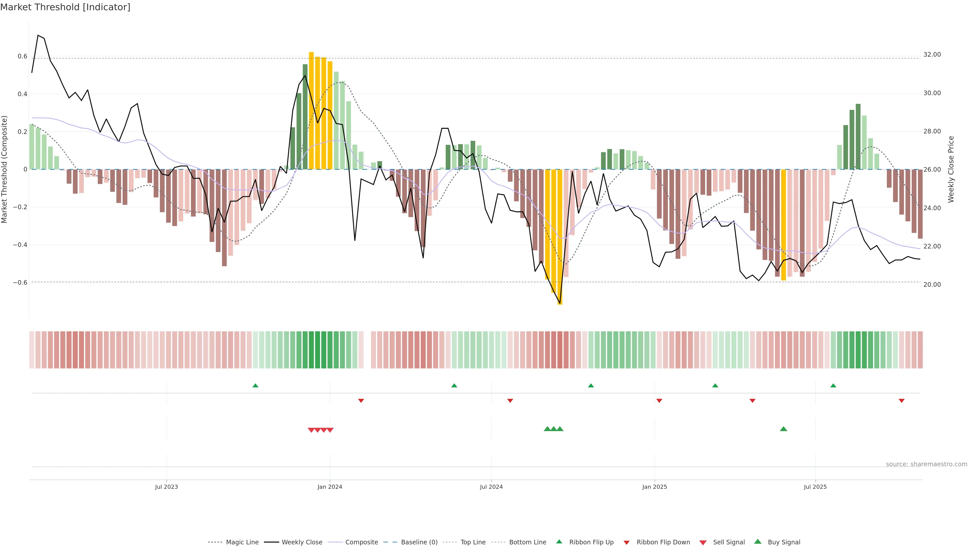Click the first Ribbon Flip Up marker in late 2023
Viewport: 980px width, 551px height.
[x=255, y=386]
